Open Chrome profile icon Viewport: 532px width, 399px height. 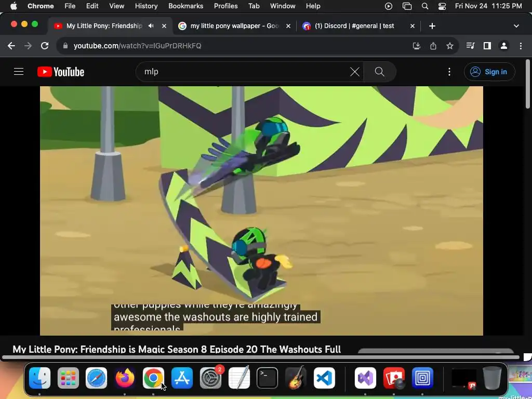(x=504, y=46)
